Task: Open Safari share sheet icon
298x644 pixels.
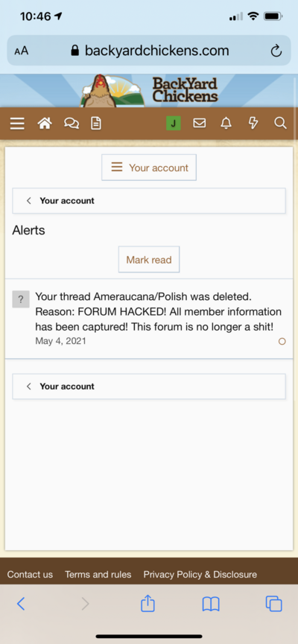Action: click(148, 604)
